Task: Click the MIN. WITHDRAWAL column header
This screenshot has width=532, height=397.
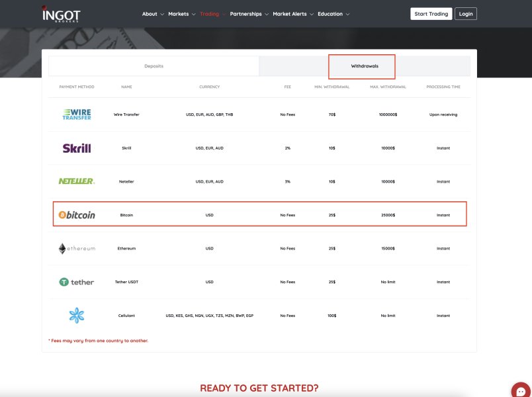Action: pyautogui.click(x=332, y=87)
